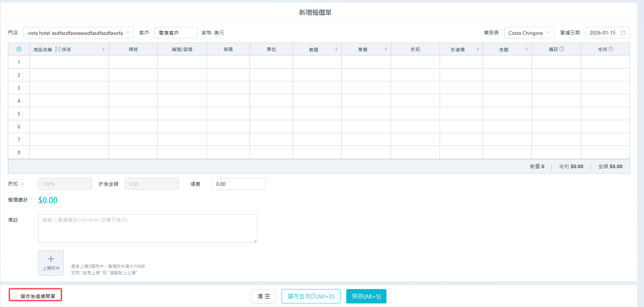644x307 pixels.
Task: Sort by 數量 column arrows
Action: tap(337, 49)
